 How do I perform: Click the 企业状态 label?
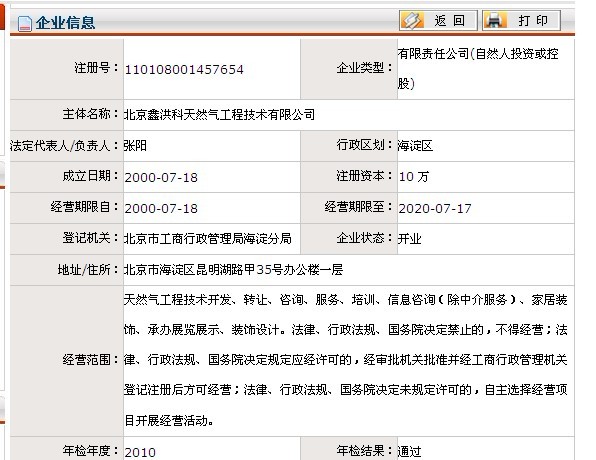coord(365,238)
